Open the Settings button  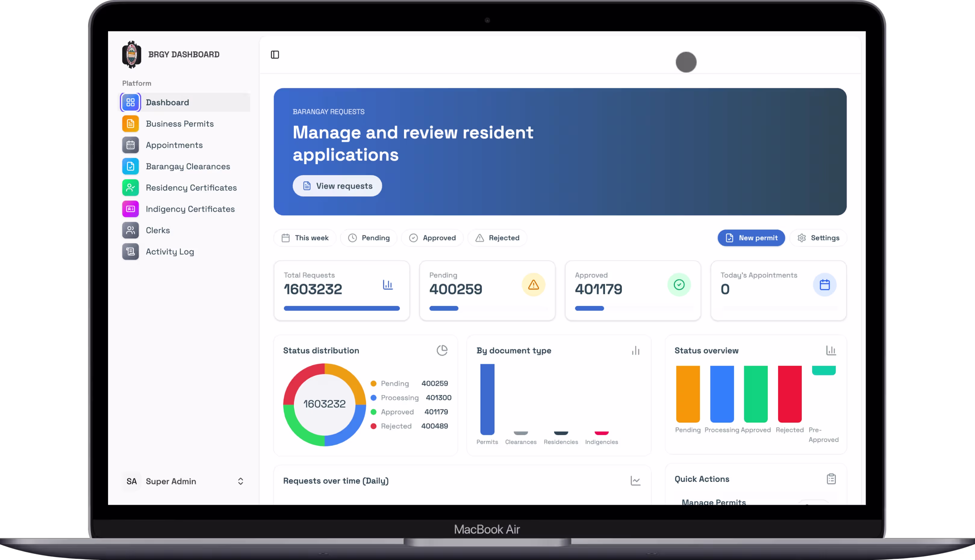pyautogui.click(x=818, y=238)
